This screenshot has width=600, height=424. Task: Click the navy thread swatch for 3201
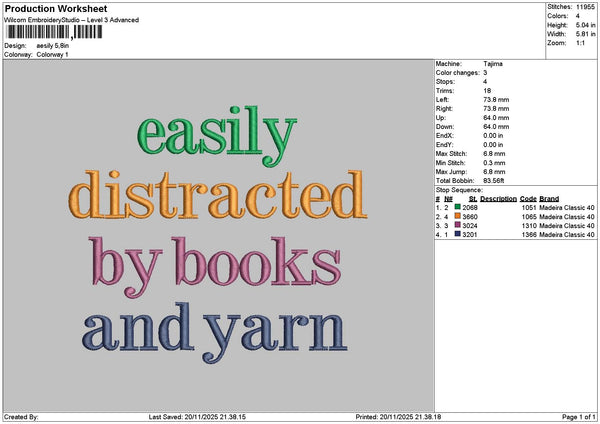457,234
